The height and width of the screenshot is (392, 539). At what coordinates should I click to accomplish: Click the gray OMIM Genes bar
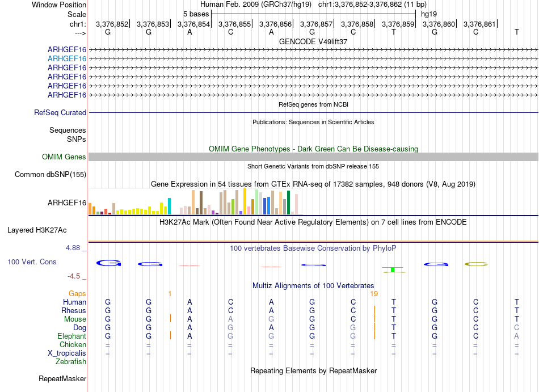(x=313, y=157)
